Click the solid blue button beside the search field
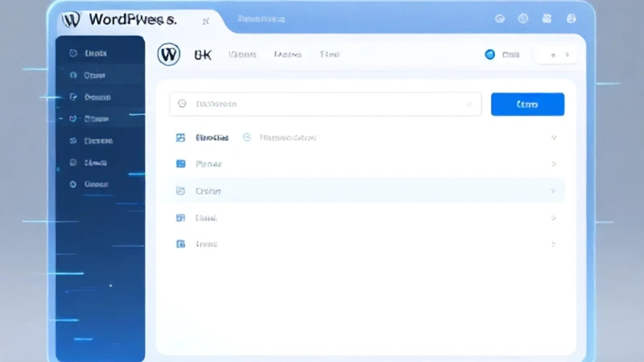This screenshot has width=644, height=362. coord(527,105)
